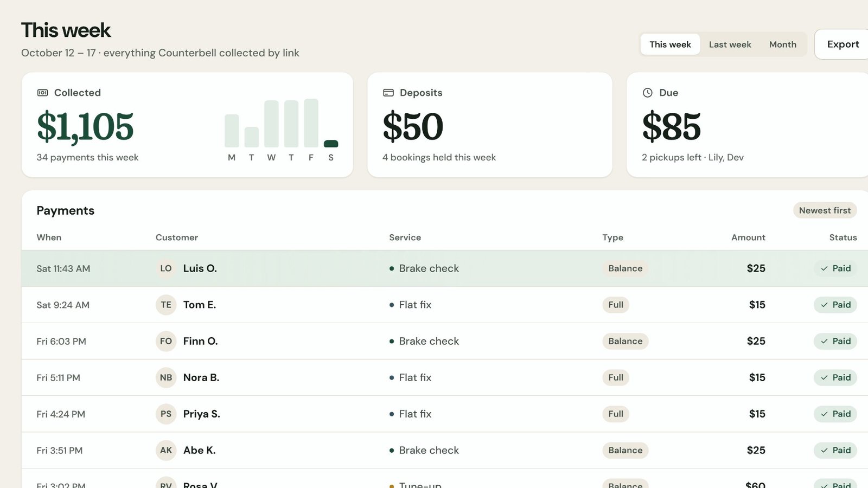Click $25 amount in Abe K. row
The width and height of the screenshot is (868, 488).
coord(756,450)
